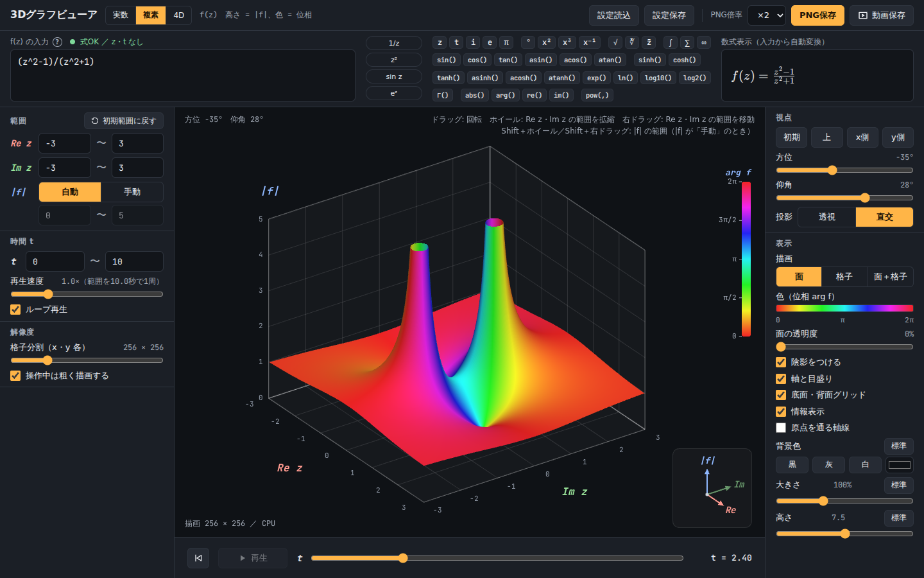
Task: Insert the summation sigma symbol
Action: pyautogui.click(x=687, y=42)
